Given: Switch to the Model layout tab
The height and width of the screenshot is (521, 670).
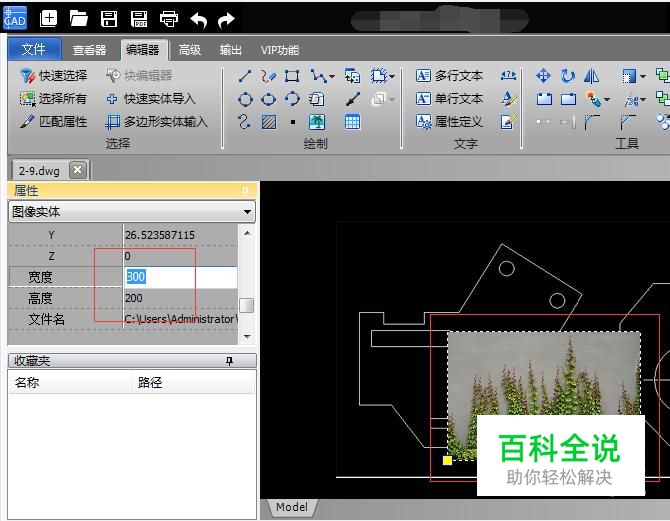Looking at the screenshot, I should pyautogui.click(x=292, y=507).
